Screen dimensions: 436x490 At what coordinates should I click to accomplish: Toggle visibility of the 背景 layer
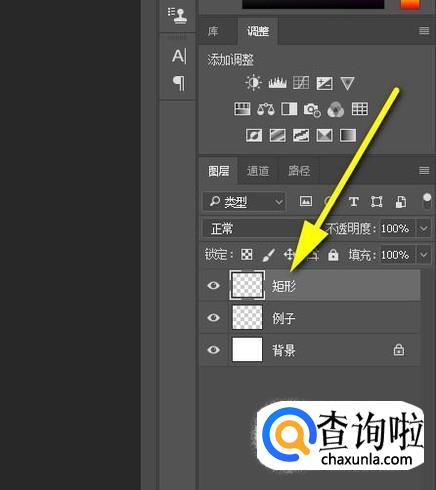(x=213, y=350)
